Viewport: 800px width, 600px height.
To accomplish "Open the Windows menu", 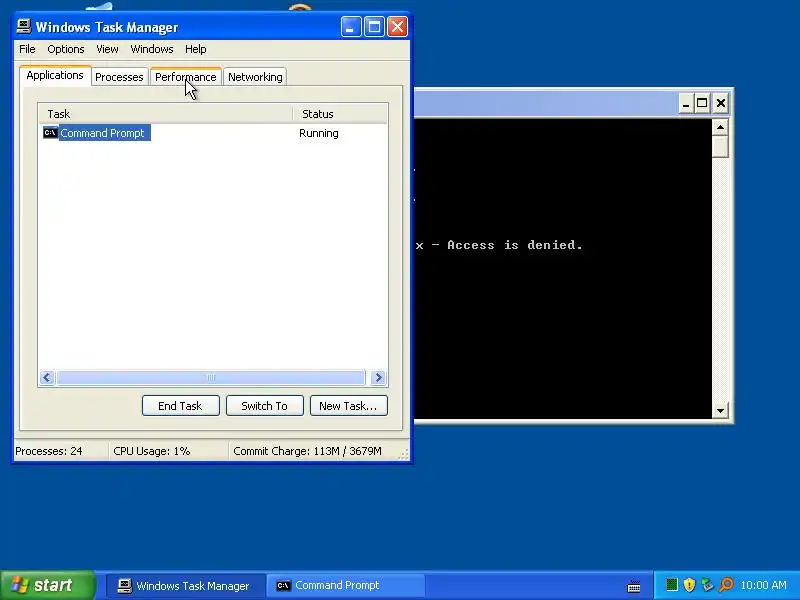I will click(152, 49).
